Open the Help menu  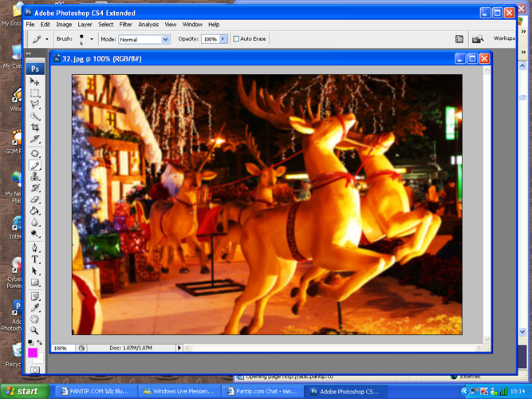click(214, 25)
